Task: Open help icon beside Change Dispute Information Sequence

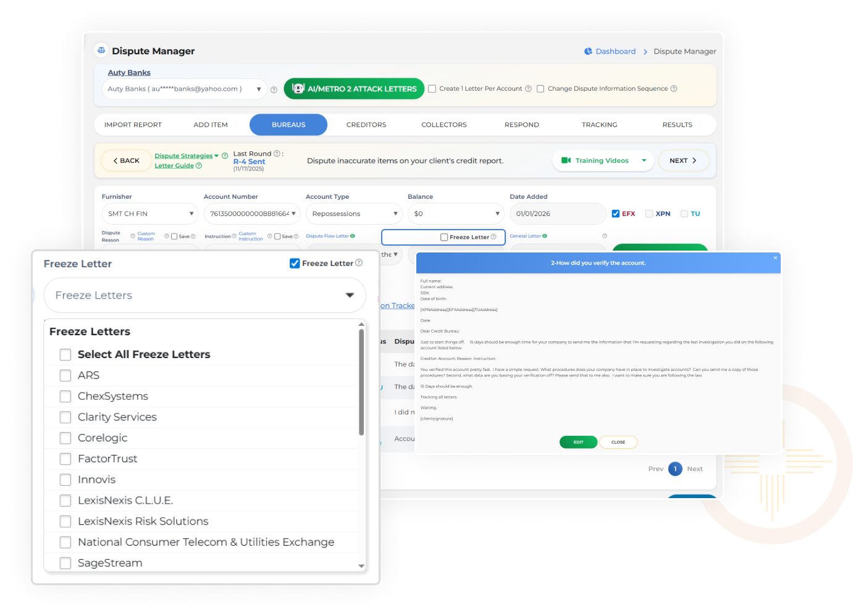Action: coord(674,89)
